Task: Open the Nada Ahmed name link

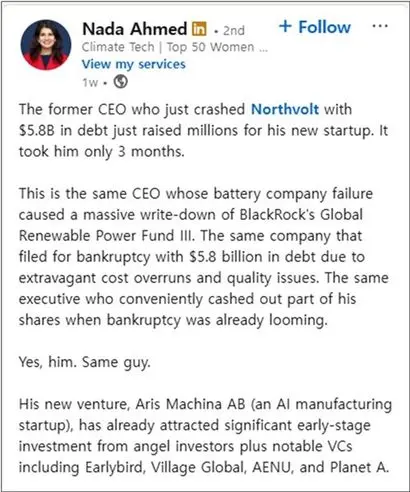Action: pos(135,29)
